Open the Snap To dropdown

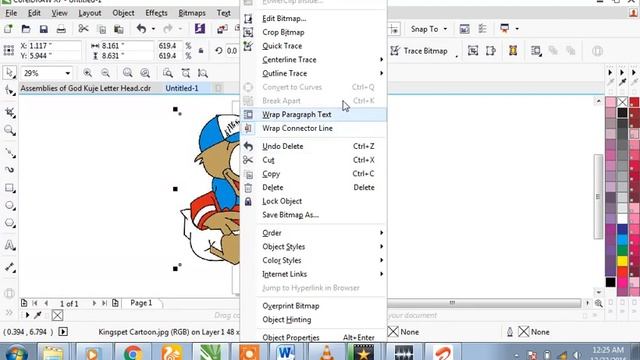(x=429, y=29)
